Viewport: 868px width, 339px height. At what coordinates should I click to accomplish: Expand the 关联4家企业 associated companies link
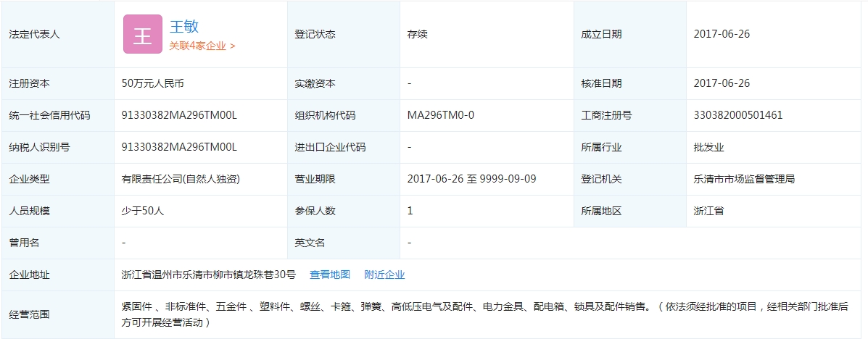202,46
